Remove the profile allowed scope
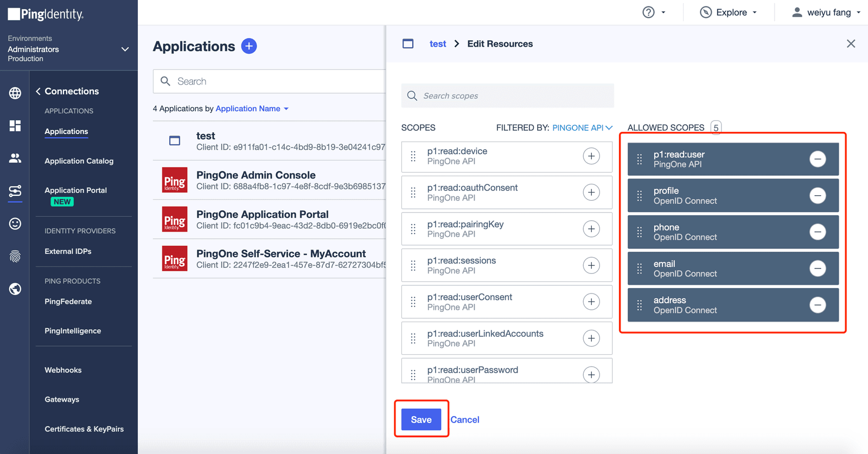 (818, 195)
